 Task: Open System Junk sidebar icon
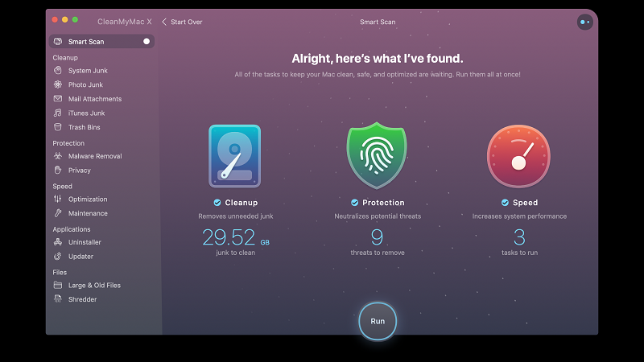58,71
